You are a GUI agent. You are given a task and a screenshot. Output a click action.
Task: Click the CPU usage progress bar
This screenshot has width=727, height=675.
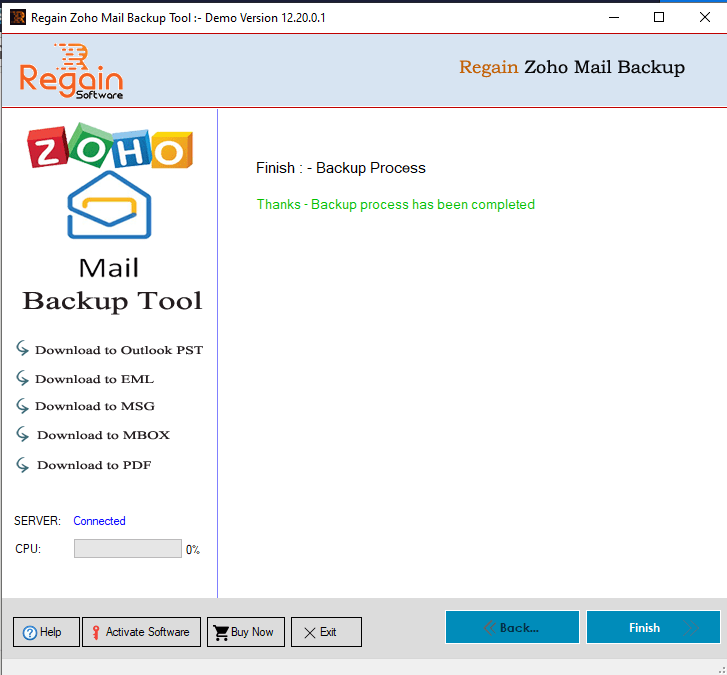pyautogui.click(x=128, y=548)
